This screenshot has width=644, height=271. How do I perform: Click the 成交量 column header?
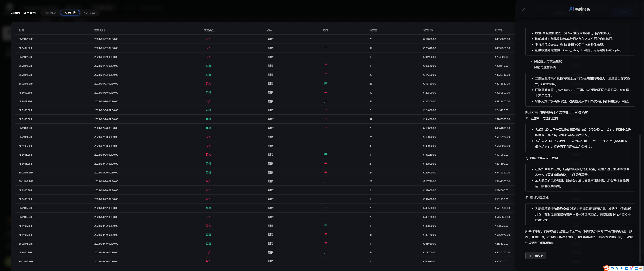(x=373, y=30)
